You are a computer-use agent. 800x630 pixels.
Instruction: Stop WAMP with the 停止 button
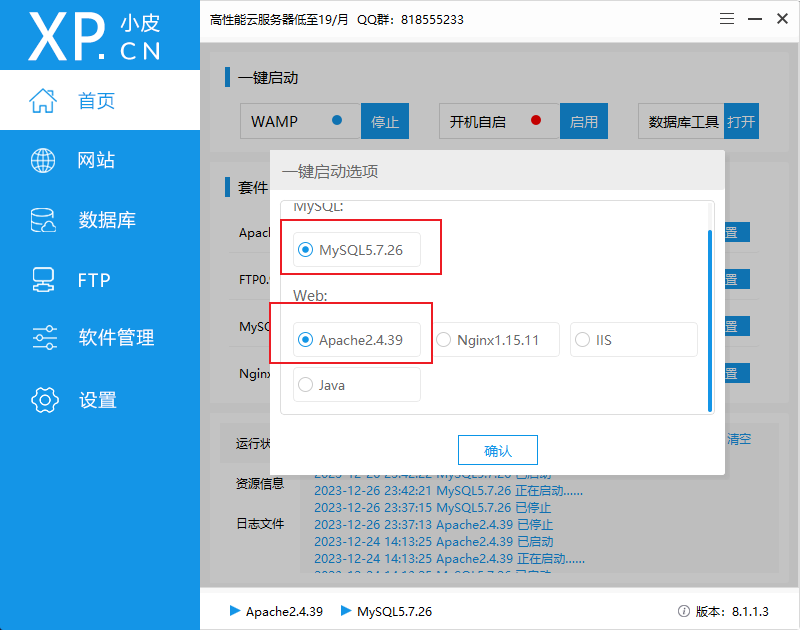[385, 121]
